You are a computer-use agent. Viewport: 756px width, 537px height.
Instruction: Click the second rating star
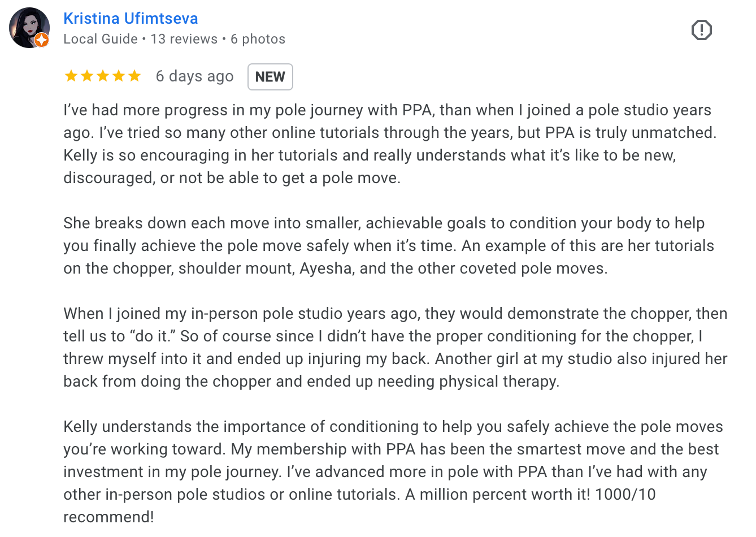(x=87, y=76)
